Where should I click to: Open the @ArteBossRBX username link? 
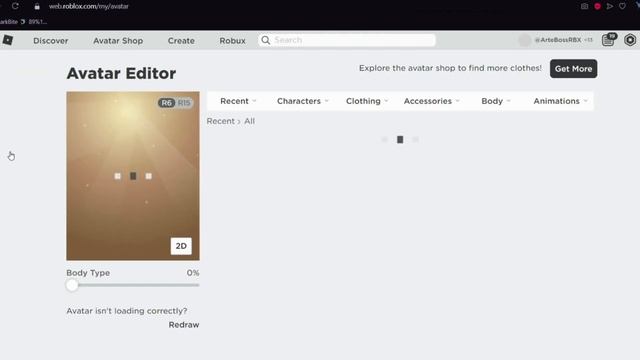coord(558,40)
